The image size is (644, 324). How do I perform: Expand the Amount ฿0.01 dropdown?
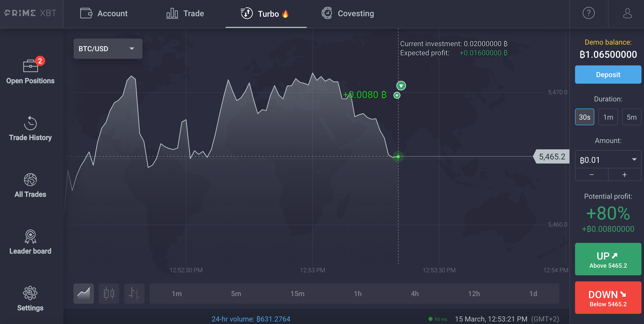(x=608, y=160)
